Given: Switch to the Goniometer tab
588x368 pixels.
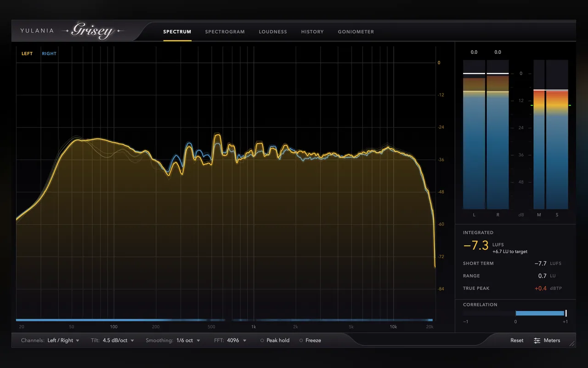Looking at the screenshot, I should click(356, 32).
